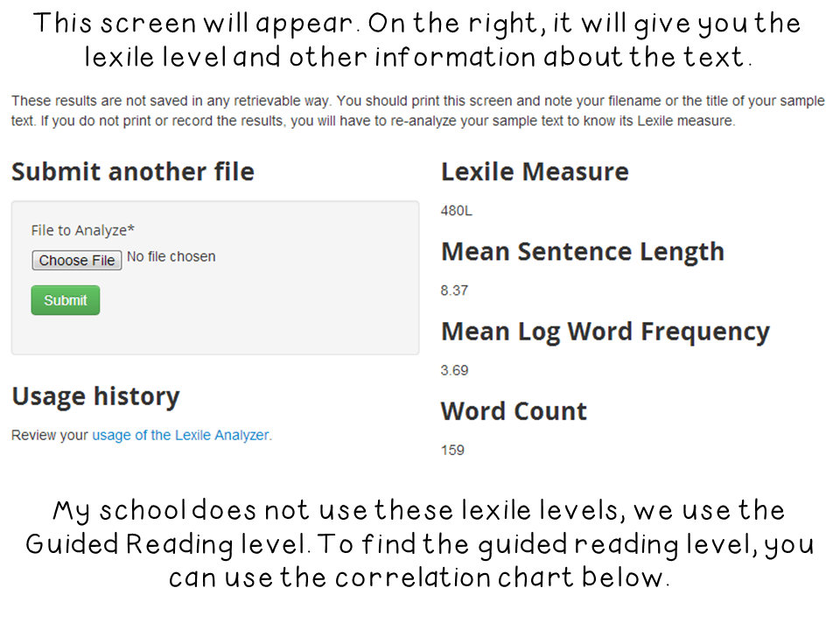Click the green Submit button
This screenshot has width=840, height=630.
tap(66, 300)
